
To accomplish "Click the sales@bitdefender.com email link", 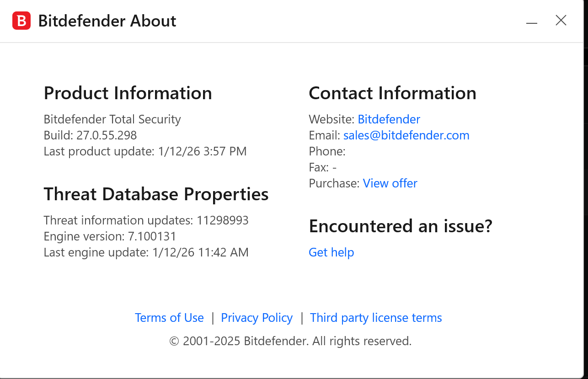I will (406, 135).
